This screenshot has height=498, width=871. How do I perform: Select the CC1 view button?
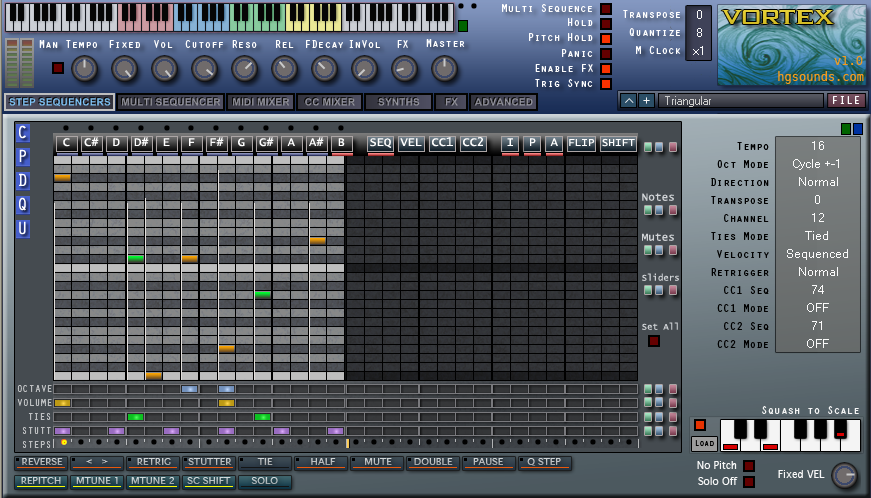442,143
